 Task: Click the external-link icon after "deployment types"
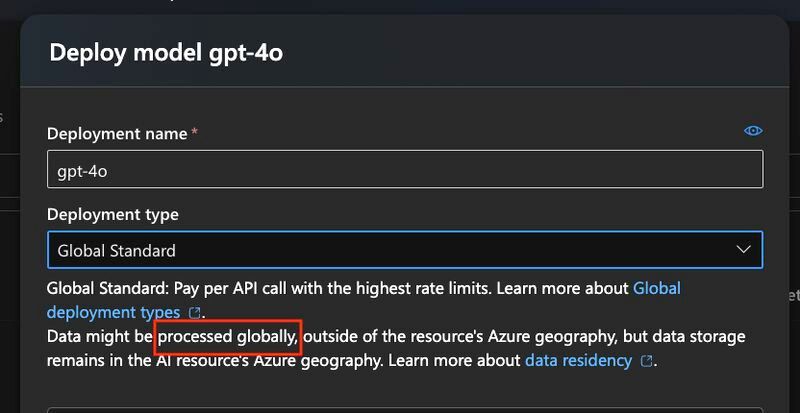coord(194,313)
